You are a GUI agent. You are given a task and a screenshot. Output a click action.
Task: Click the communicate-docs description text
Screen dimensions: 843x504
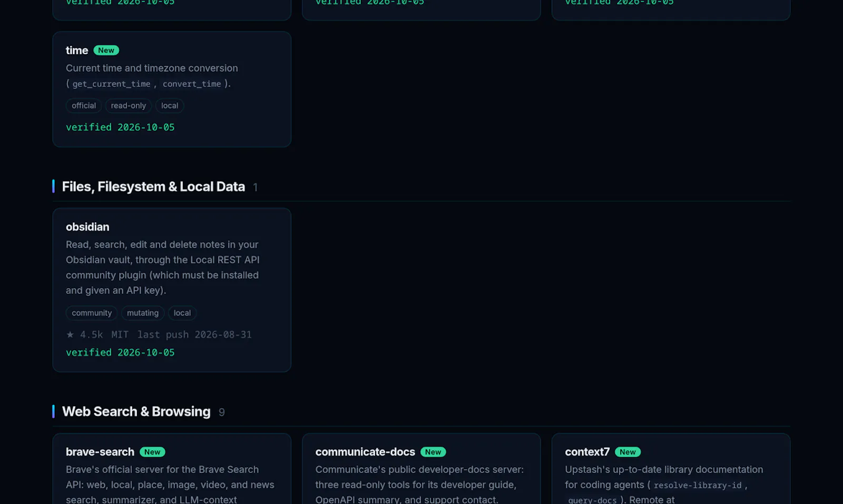pos(420,484)
